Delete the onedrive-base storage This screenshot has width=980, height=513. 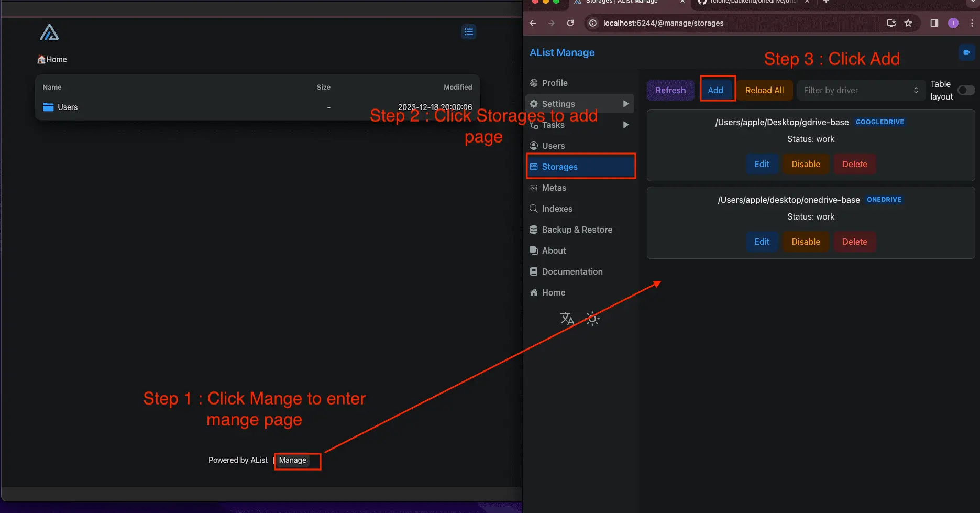855,242
